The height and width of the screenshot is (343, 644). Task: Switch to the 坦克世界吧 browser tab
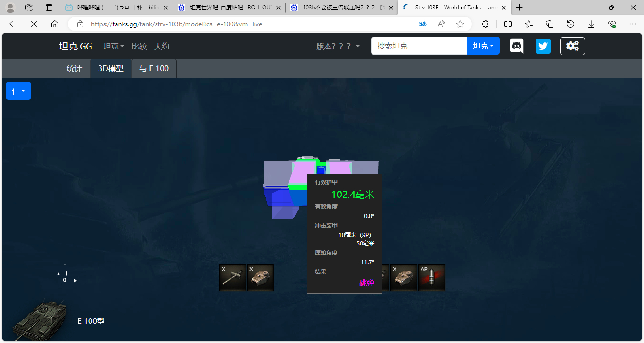(229, 8)
